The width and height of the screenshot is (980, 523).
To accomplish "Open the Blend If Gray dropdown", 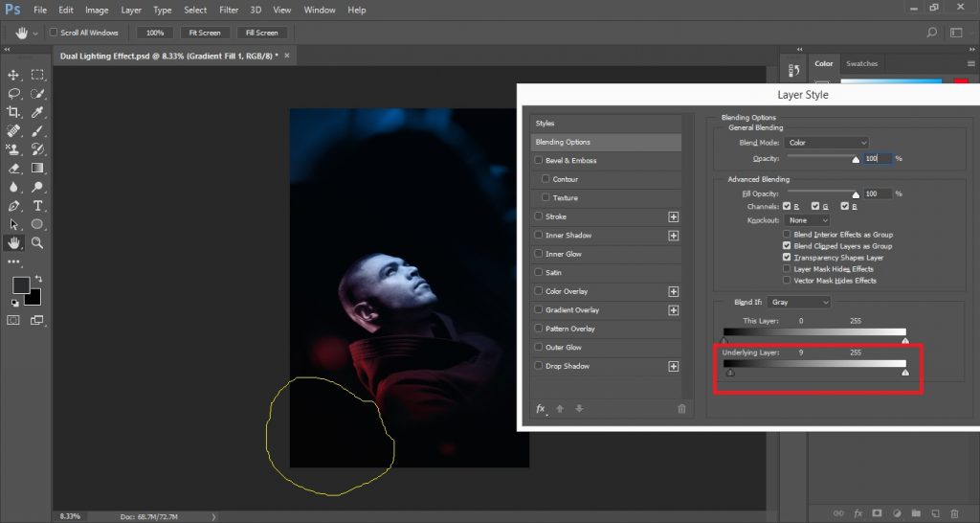I will 799,302.
